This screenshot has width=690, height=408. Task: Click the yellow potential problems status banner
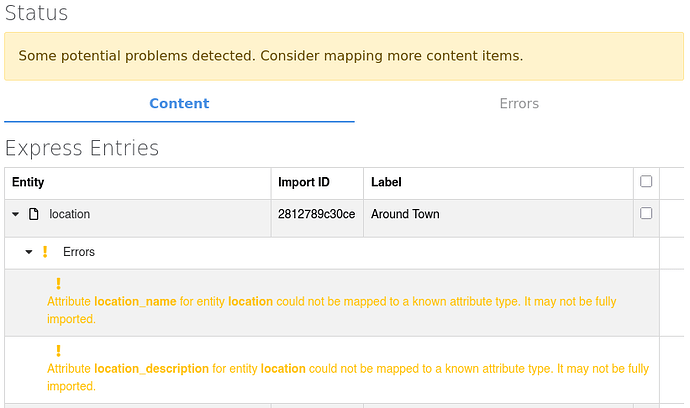[x=344, y=56]
